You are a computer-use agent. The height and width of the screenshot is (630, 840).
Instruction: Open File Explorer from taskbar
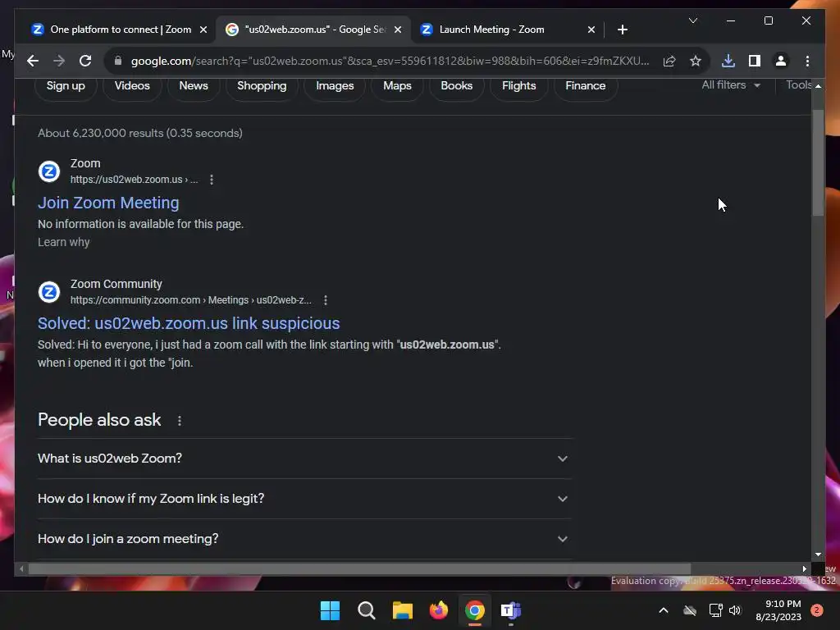click(x=402, y=610)
